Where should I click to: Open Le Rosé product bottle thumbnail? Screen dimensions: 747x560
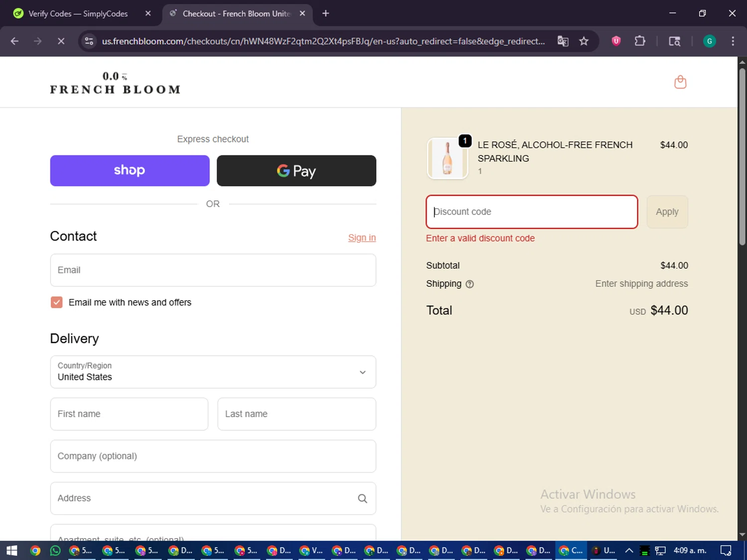(447, 158)
